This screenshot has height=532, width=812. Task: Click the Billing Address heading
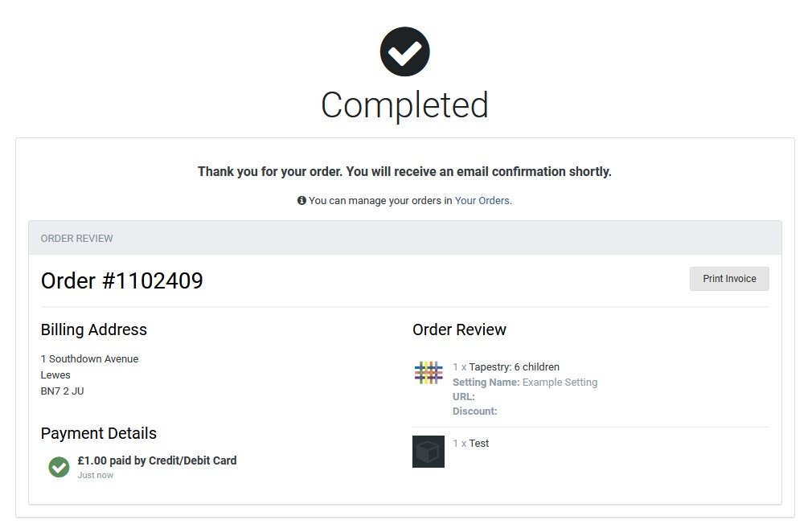click(x=94, y=329)
